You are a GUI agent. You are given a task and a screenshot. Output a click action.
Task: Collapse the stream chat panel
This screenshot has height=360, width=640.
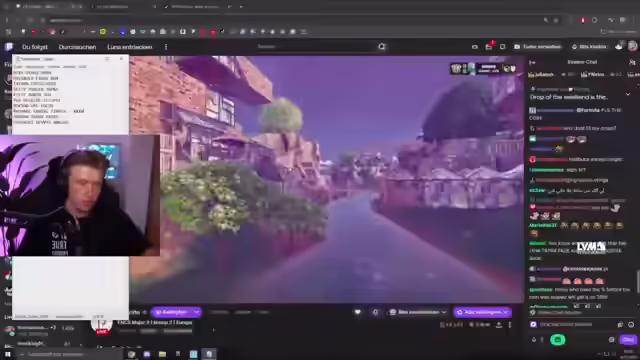coord(532,62)
